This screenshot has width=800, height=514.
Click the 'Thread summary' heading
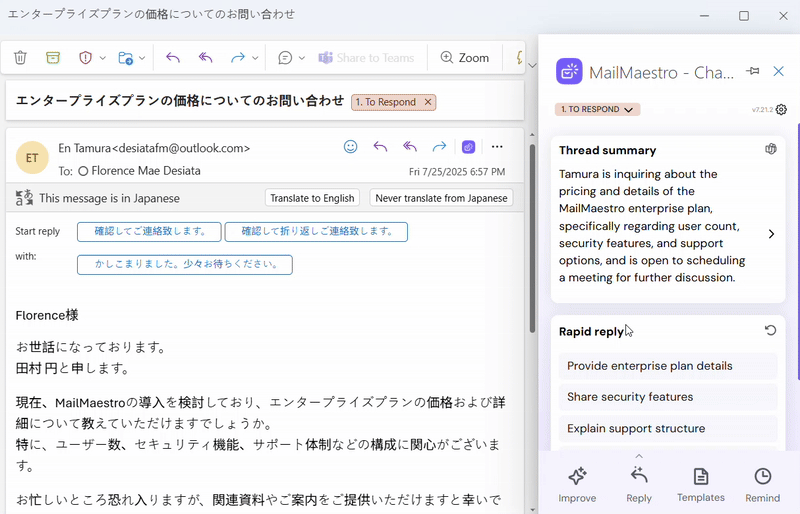pyautogui.click(x=607, y=150)
